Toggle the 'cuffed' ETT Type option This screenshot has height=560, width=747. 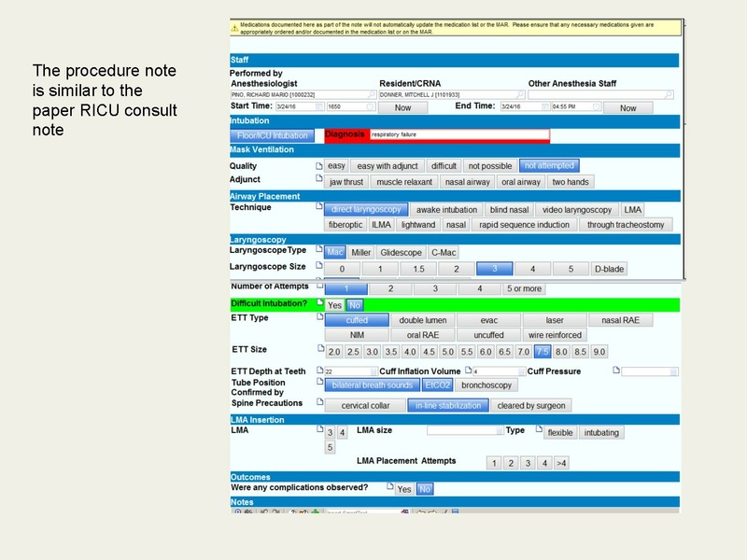coord(355,318)
